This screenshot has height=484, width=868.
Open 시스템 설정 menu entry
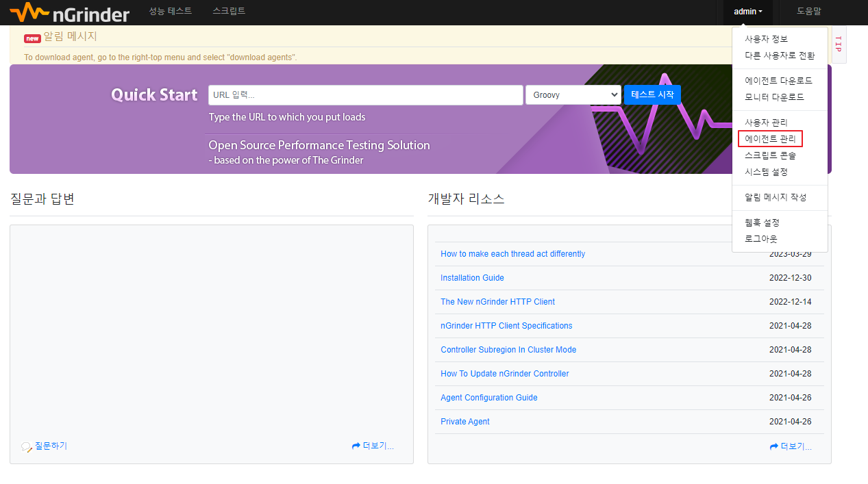pyautogui.click(x=766, y=172)
